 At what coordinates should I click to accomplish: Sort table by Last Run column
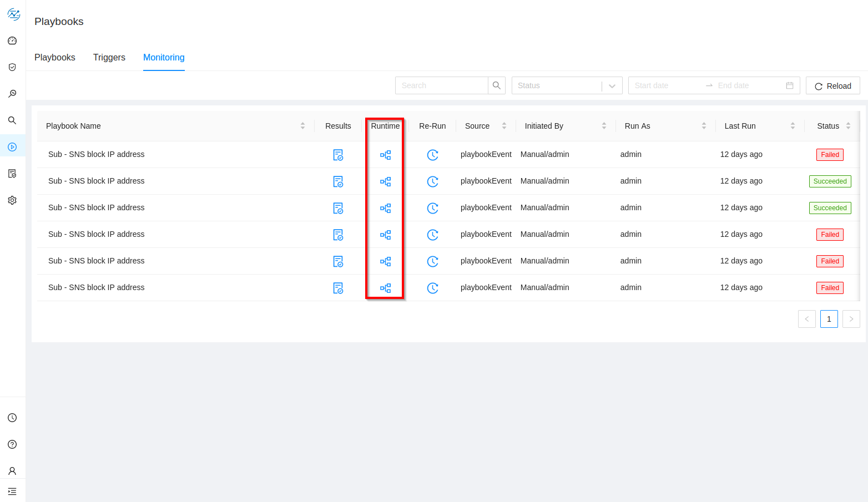[793, 126]
